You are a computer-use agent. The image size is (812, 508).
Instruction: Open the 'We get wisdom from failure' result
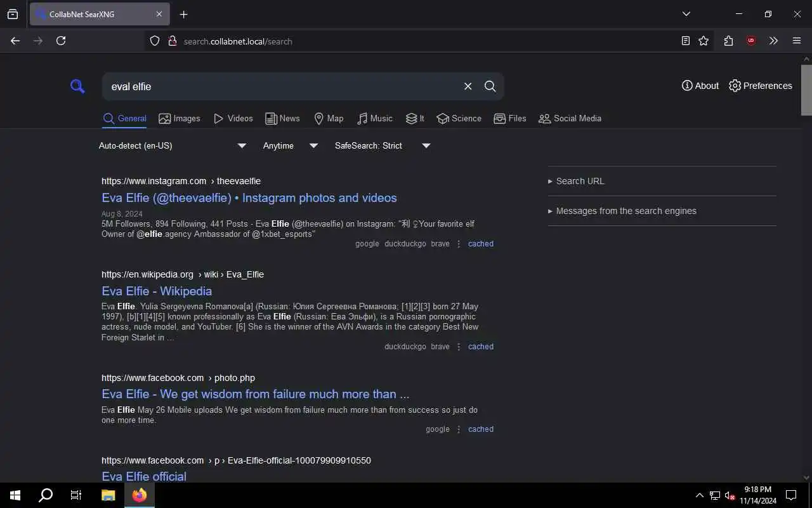click(x=256, y=394)
